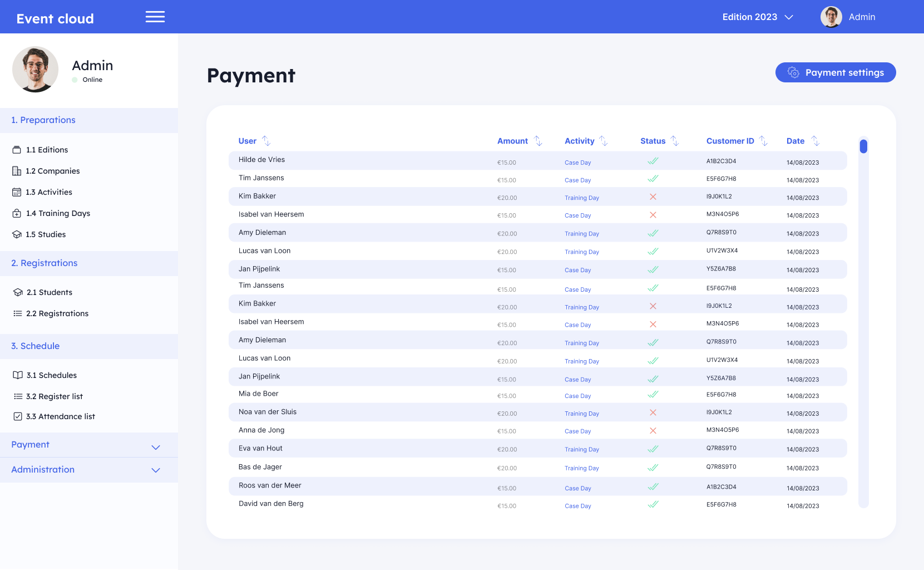Screen dimensions: 924x570
Task: Expand the Payment section in sidebar
Action: pyautogui.click(x=156, y=447)
